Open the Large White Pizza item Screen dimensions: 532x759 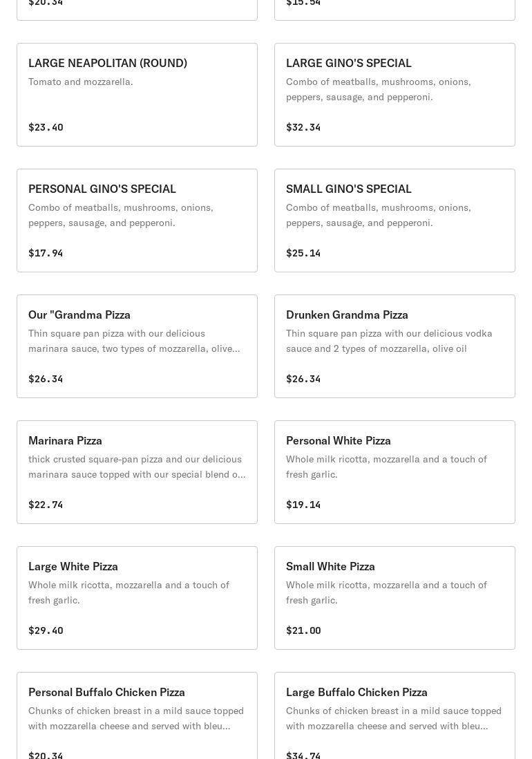point(137,598)
